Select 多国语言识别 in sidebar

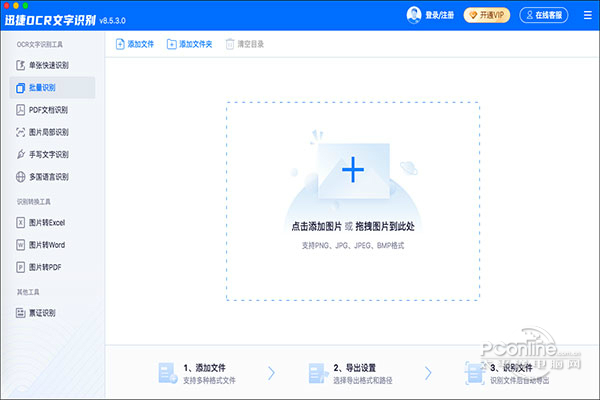click(x=52, y=176)
